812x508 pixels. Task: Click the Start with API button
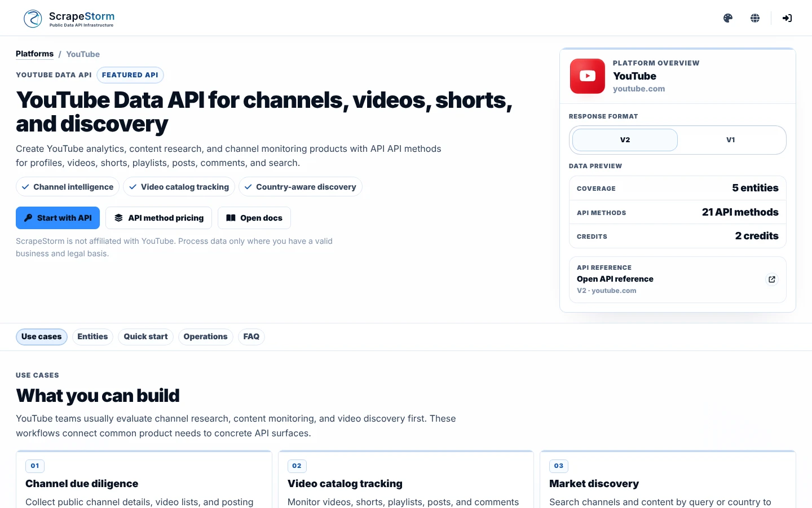(58, 218)
